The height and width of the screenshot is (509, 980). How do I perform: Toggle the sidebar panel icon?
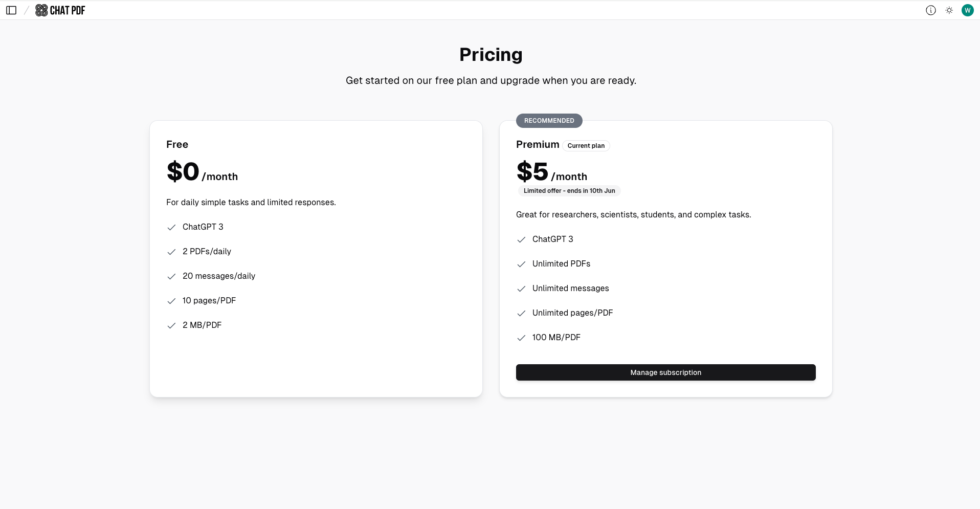[11, 10]
